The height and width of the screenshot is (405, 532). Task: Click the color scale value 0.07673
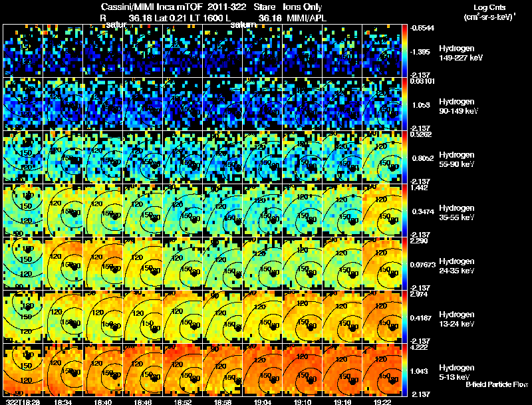pyautogui.click(x=423, y=265)
